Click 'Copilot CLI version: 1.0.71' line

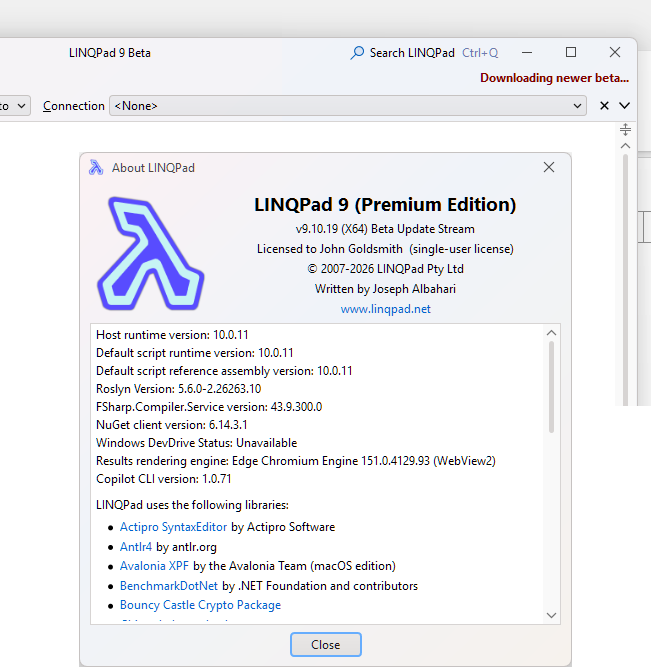[163, 479]
